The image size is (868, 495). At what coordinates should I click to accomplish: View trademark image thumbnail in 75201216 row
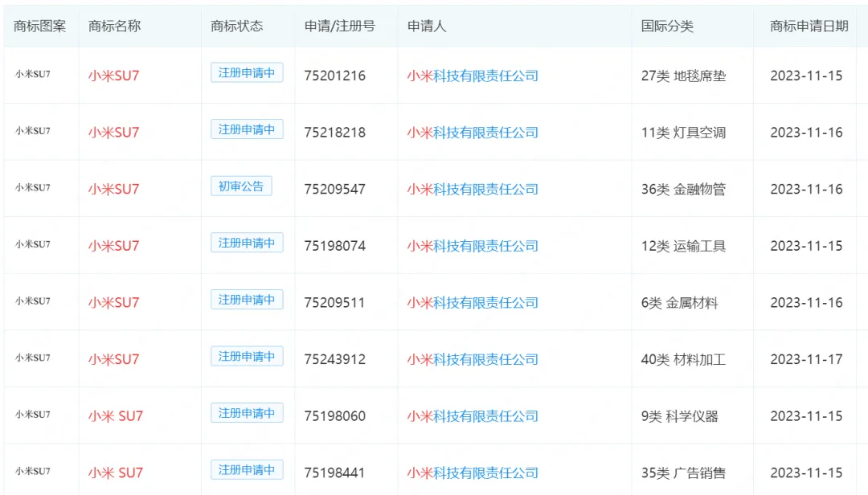point(33,74)
